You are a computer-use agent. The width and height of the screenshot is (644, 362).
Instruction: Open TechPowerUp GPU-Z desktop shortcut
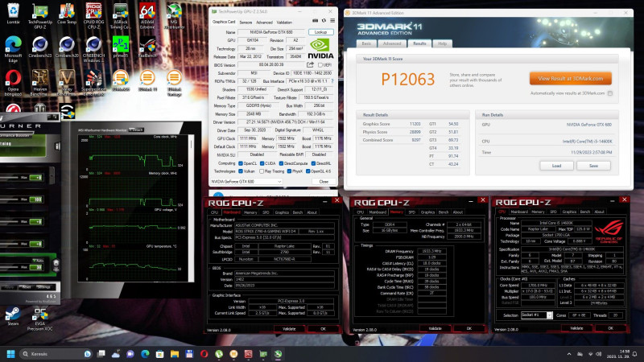39,16
